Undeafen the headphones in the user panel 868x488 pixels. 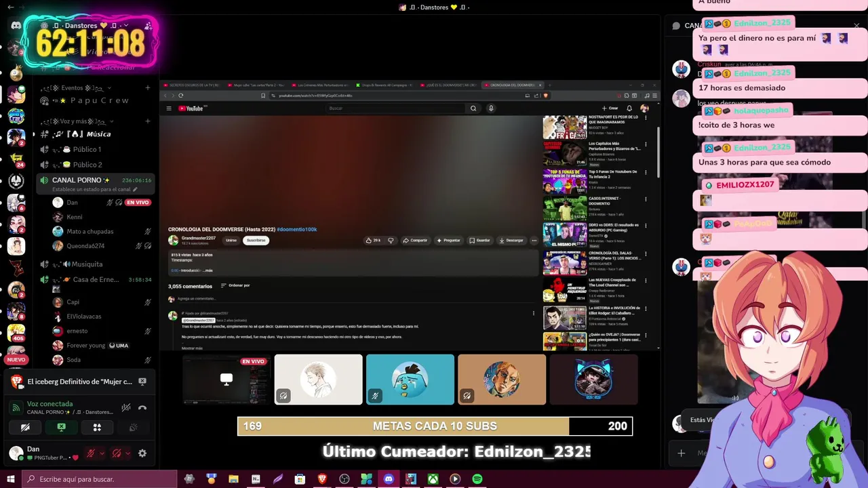point(117,453)
